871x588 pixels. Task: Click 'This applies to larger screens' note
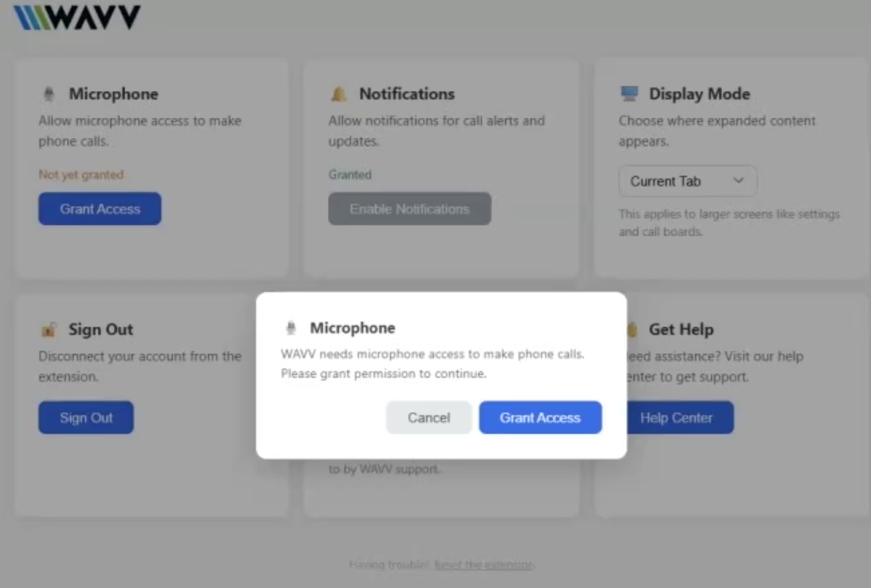coord(729,223)
